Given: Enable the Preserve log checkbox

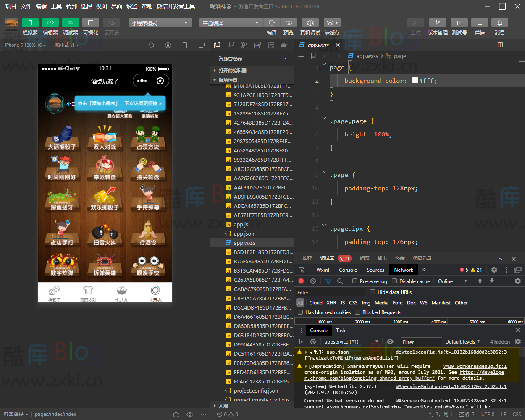Looking at the screenshot, I should click(355, 281).
